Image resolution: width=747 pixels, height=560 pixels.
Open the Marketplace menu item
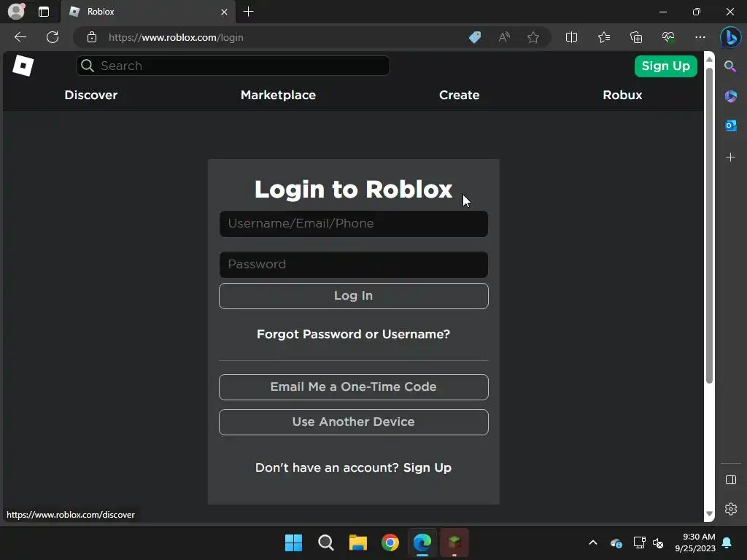pos(278,96)
